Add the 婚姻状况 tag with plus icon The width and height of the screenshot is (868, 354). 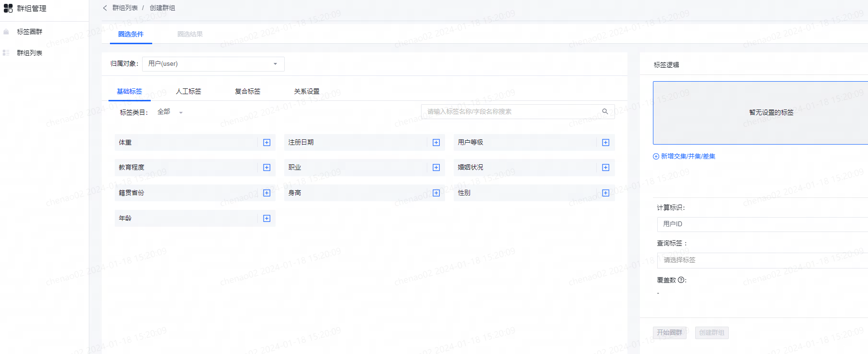tap(606, 168)
